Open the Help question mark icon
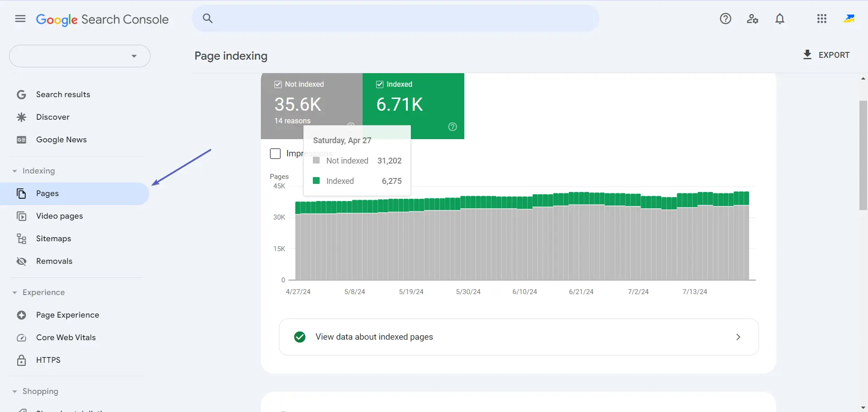Image resolution: width=868 pixels, height=412 pixels. click(x=726, y=19)
